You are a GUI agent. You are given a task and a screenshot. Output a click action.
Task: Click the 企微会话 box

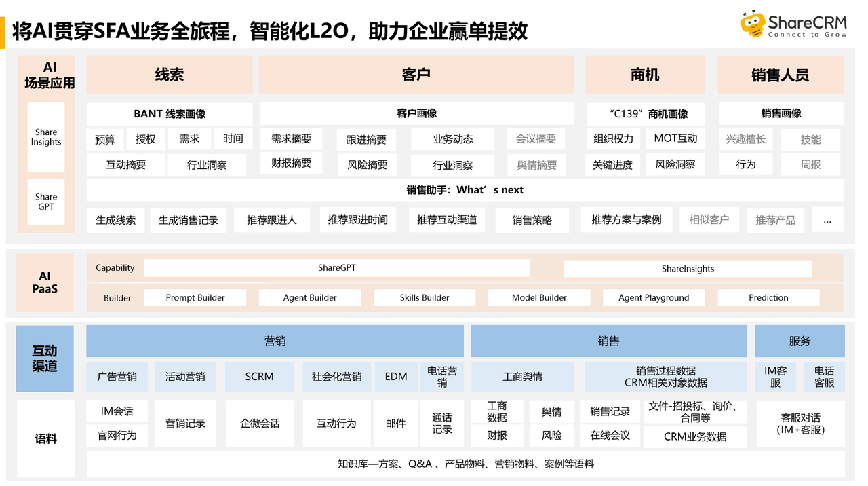(x=260, y=424)
